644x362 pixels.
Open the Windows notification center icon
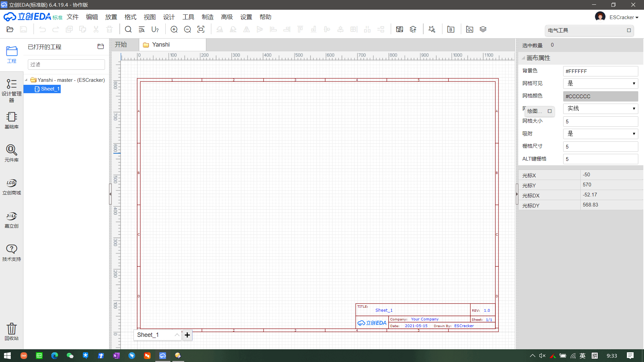(630, 356)
